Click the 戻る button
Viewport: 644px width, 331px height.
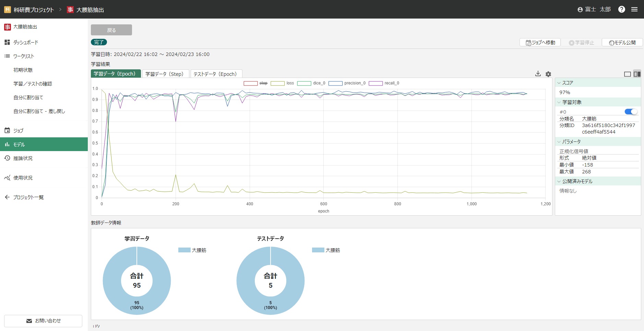tap(111, 30)
